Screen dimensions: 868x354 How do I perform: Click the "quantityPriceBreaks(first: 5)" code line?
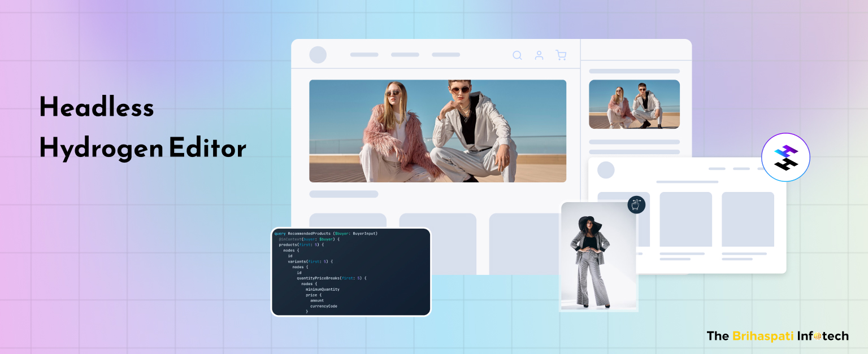(332, 278)
